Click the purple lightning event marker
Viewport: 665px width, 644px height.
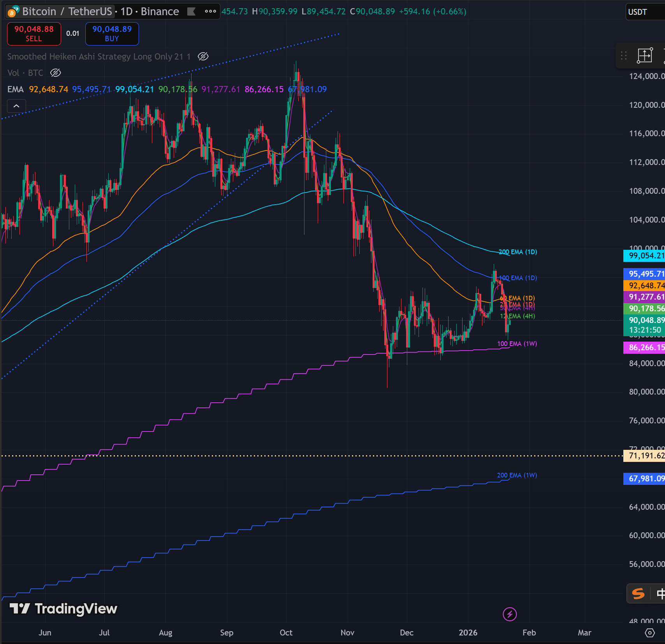(x=510, y=614)
